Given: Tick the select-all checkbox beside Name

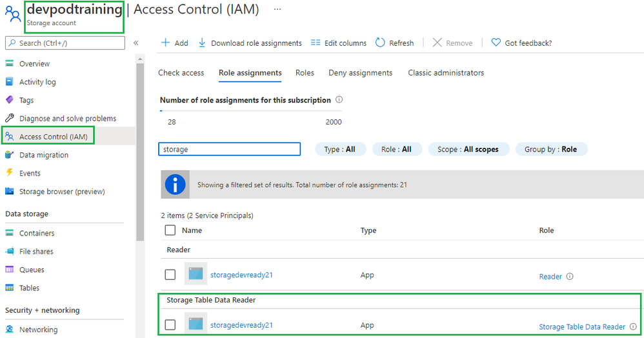Looking at the screenshot, I should (x=170, y=230).
